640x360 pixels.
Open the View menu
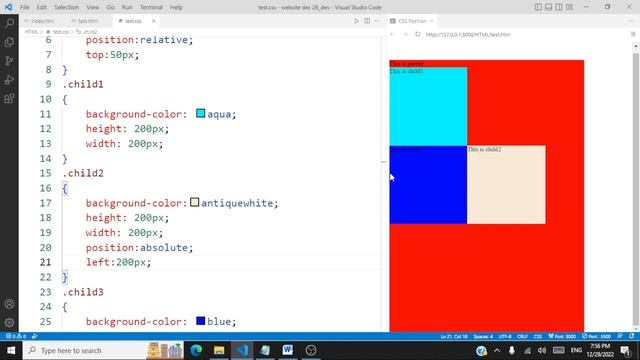tap(93, 7)
